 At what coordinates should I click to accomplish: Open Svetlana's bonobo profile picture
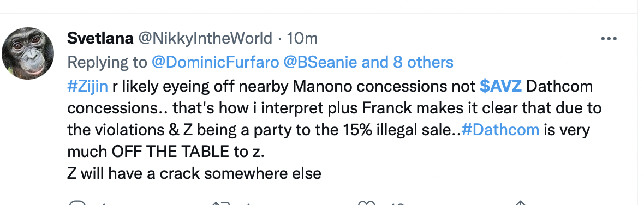[28, 53]
